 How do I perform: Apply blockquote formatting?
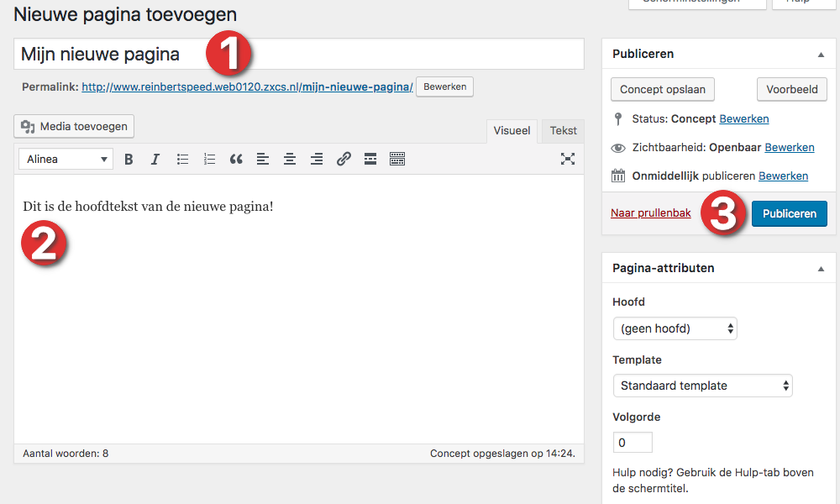click(236, 159)
